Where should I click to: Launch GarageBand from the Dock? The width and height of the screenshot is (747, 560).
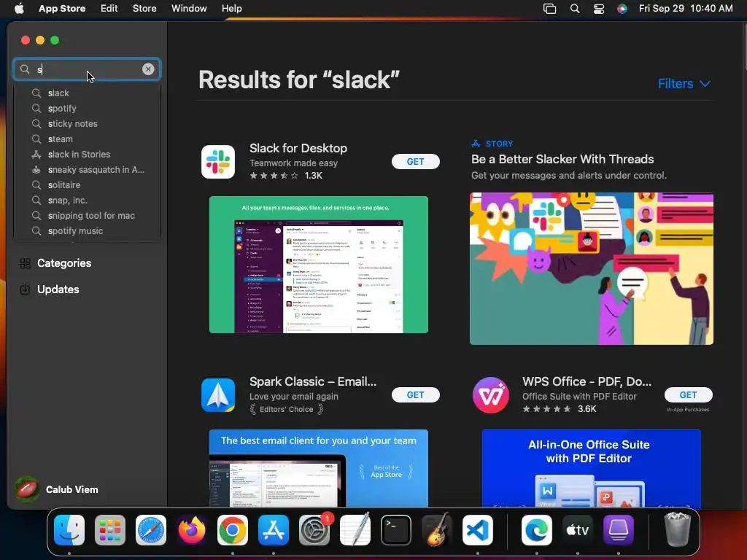437,529
